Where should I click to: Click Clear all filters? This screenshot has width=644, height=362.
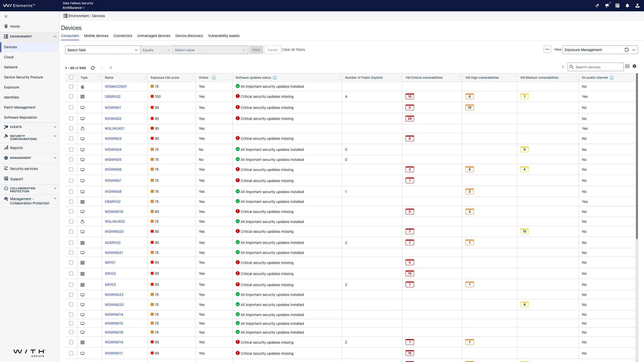click(293, 50)
